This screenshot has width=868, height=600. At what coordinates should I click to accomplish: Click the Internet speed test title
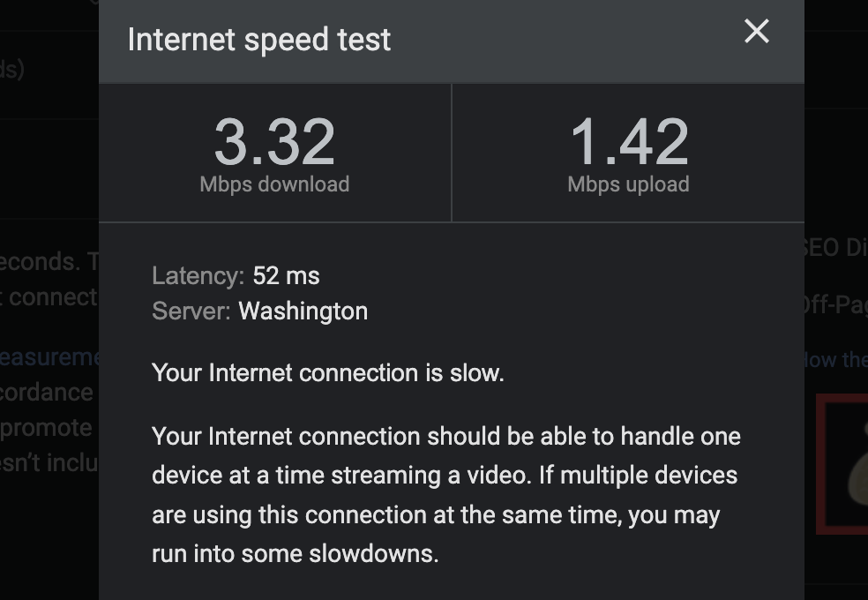click(x=258, y=40)
